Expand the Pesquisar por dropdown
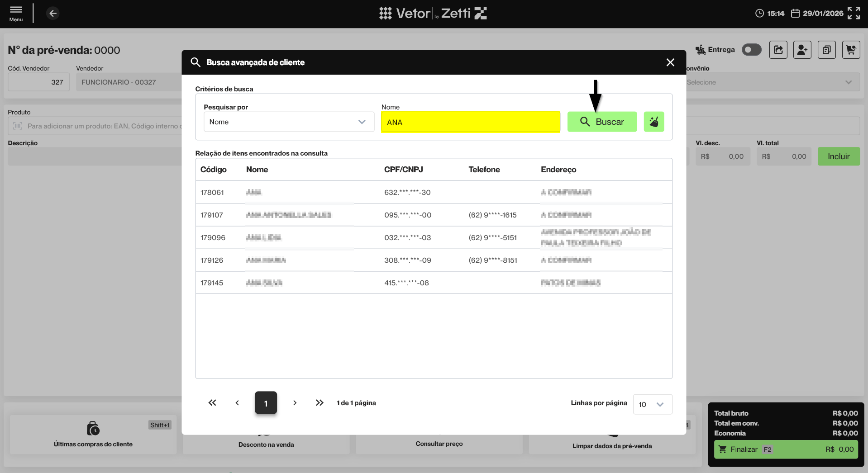Viewport: 868px width, 473px height. pos(289,122)
